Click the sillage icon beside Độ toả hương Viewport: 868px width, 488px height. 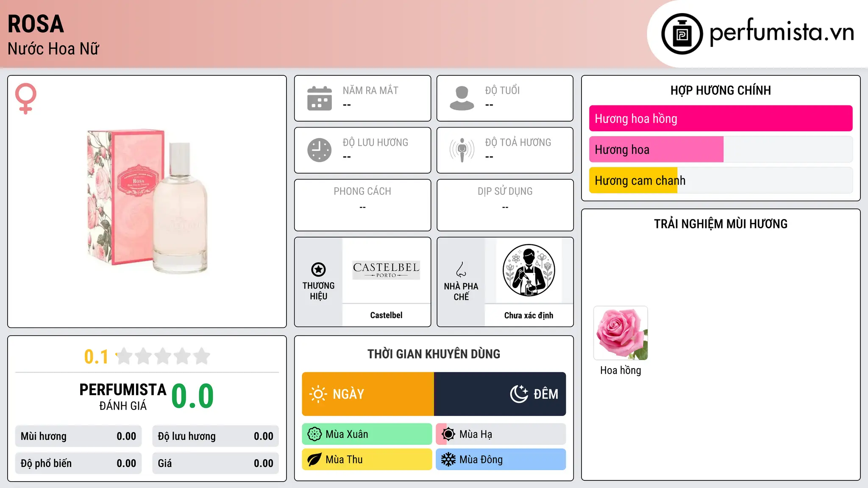tap(462, 150)
